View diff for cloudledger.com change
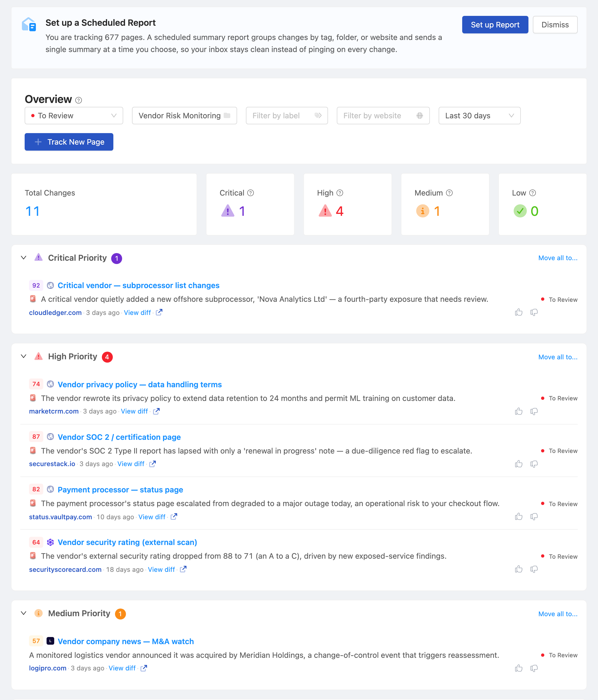Screen dimensions: 598x700 137,313
